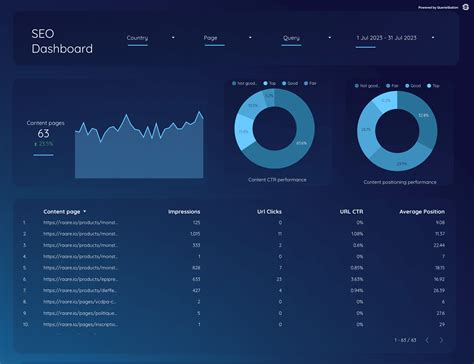Screen dimensions: 474x364
Task: Click Not good legend dot in positioning chart
Action: tap(357, 86)
